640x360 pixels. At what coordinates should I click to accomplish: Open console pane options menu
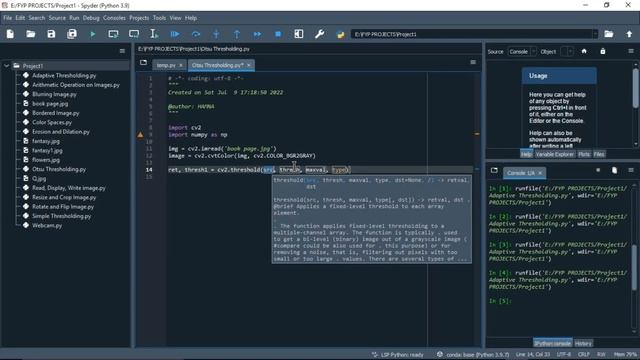[x=631, y=170]
